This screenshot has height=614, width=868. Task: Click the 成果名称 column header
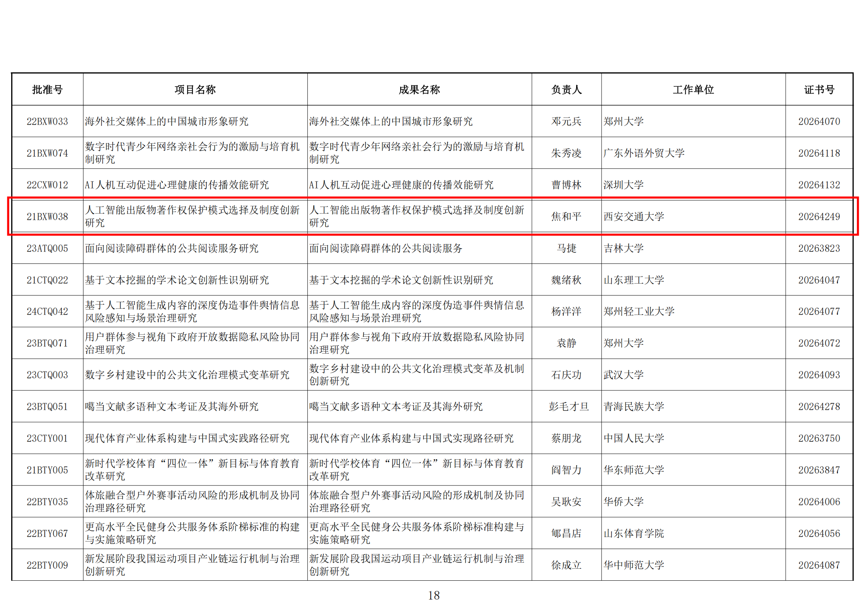point(419,90)
